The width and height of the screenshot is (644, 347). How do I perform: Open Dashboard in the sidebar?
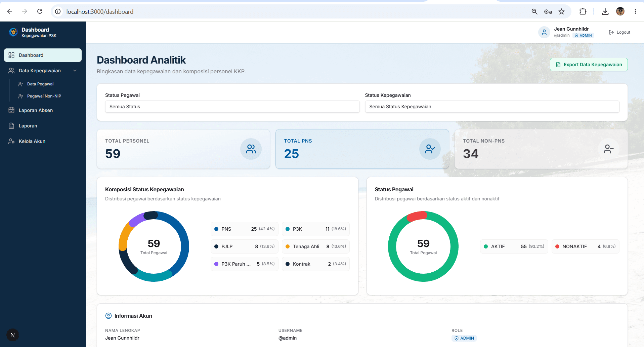43,55
